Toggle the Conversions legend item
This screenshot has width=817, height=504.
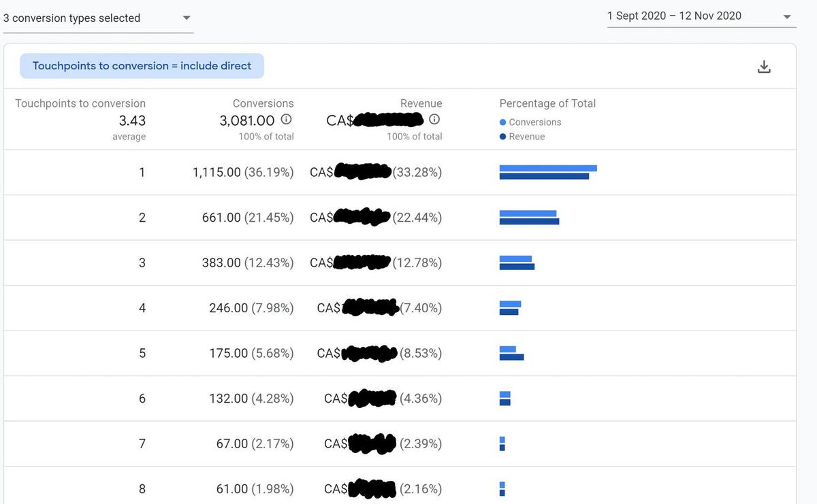(x=530, y=122)
